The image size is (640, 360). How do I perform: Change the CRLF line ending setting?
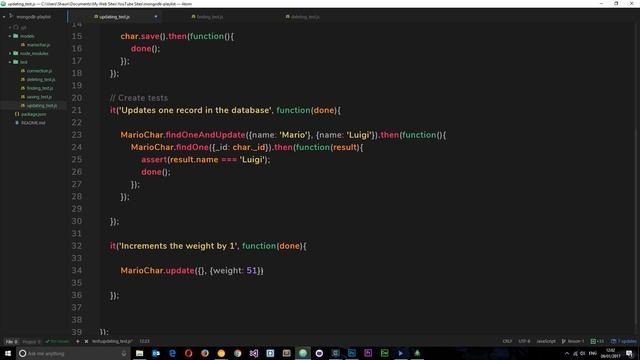click(507, 341)
